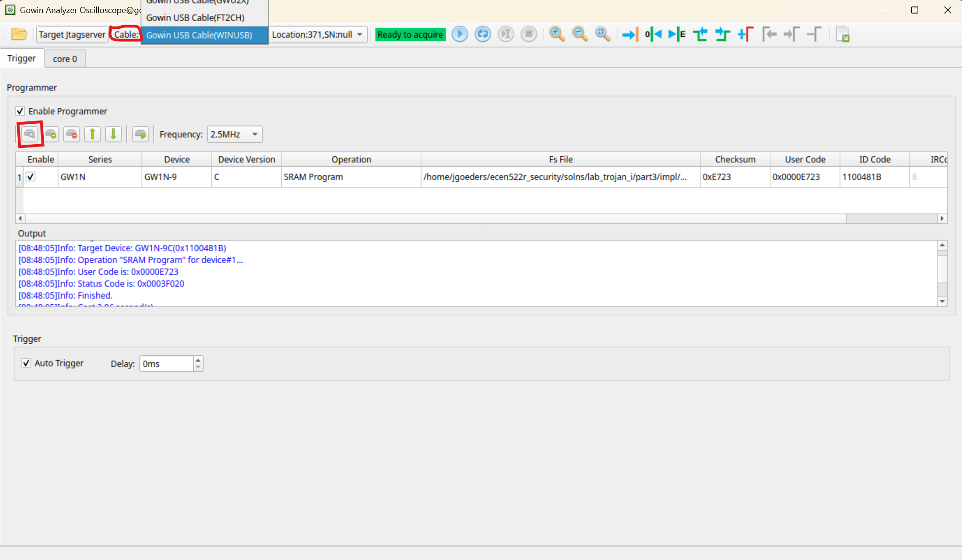Go to waveform end (E) icon
The width and height of the screenshot is (962, 560).
(x=677, y=34)
